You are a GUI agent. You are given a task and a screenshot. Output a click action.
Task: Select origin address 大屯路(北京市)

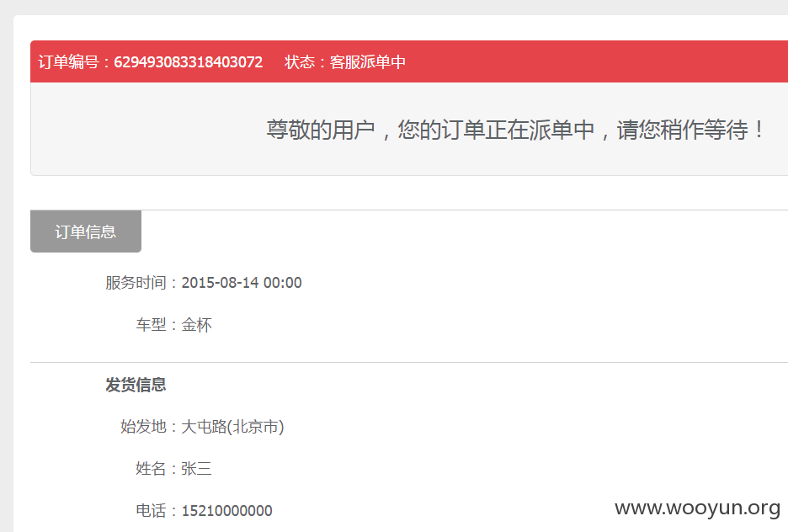232,427
